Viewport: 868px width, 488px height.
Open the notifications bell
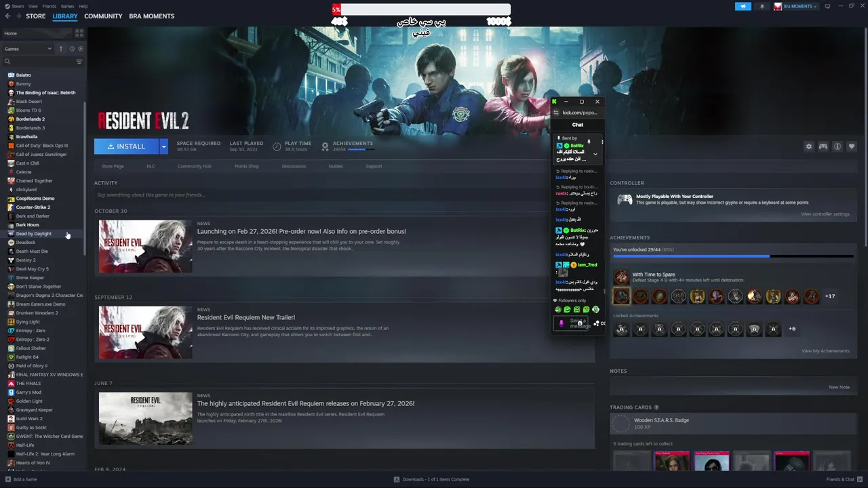click(x=762, y=6)
